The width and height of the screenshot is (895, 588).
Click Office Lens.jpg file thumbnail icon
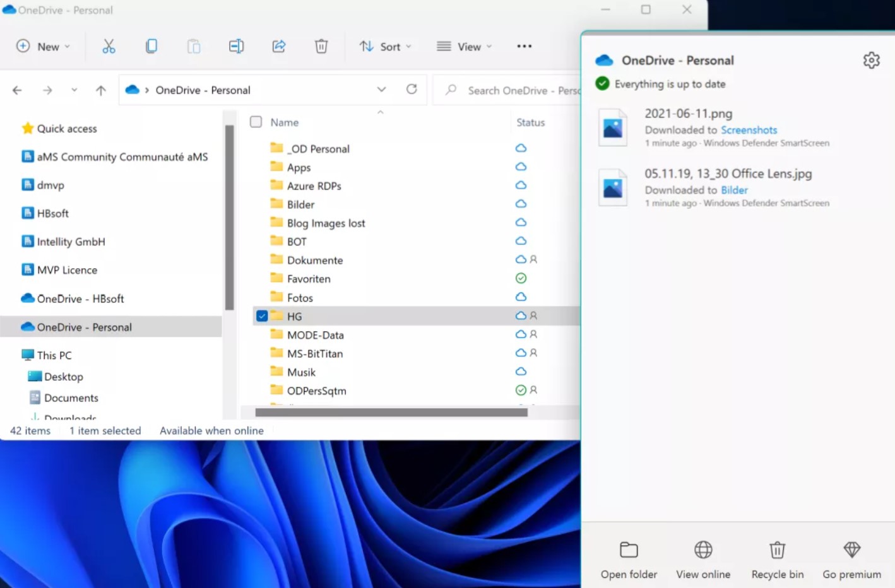click(612, 187)
